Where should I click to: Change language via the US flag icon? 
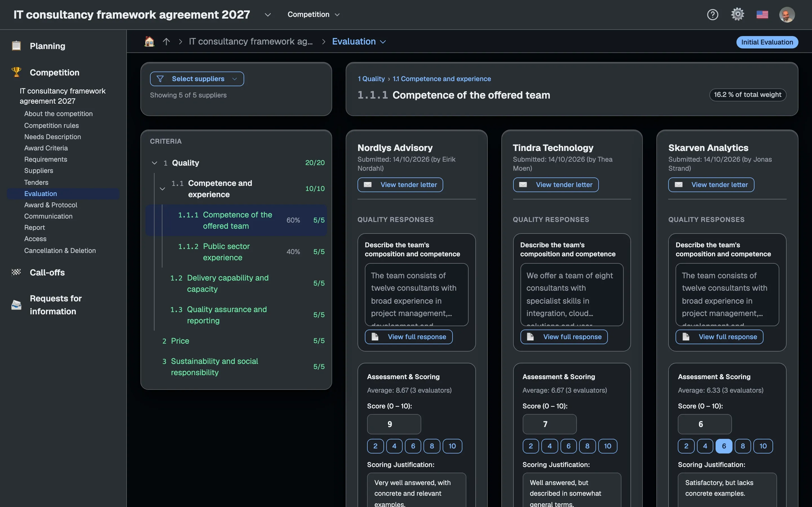point(762,15)
